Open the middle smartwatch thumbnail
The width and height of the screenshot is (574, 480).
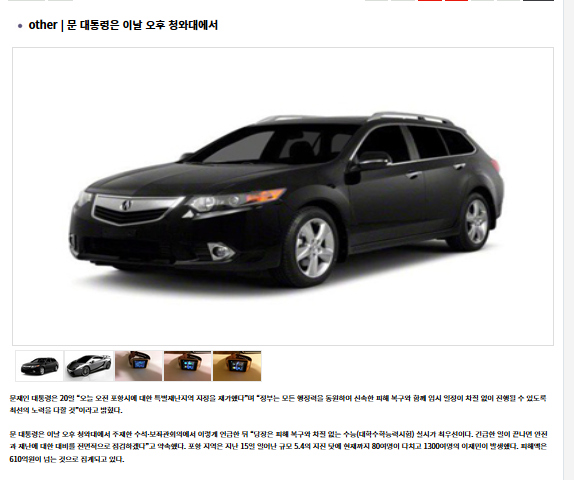(x=187, y=366)
